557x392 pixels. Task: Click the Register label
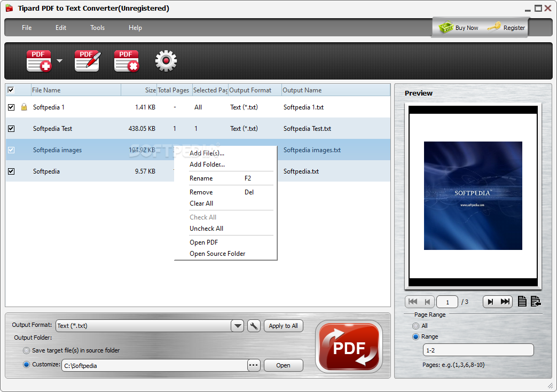pos(514,28)
